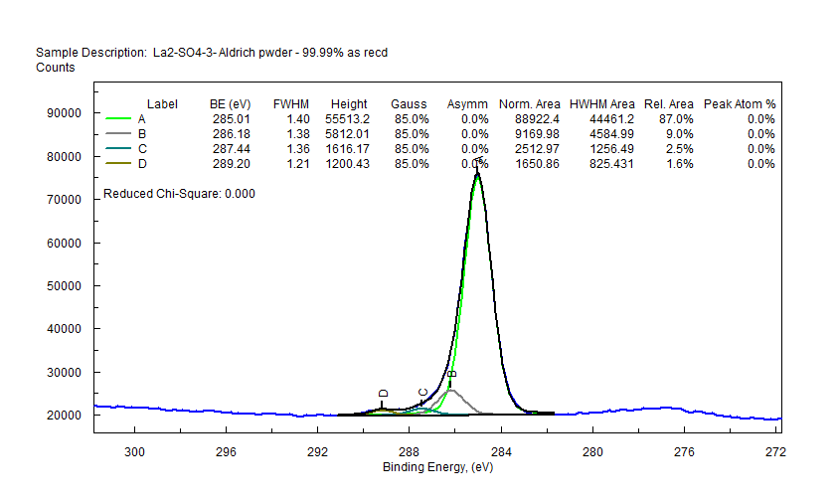Click the Sample Description title text

click(211, 52)
